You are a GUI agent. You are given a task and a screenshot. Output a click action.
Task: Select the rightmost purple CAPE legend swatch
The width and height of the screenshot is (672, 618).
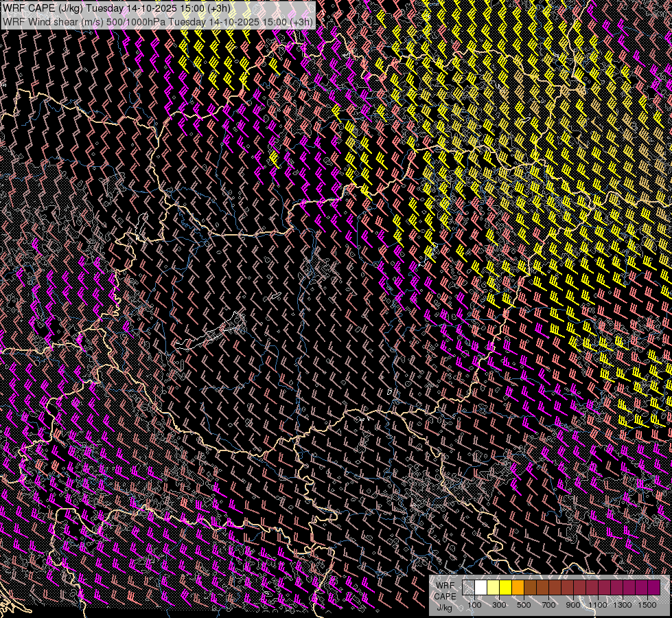653,588
